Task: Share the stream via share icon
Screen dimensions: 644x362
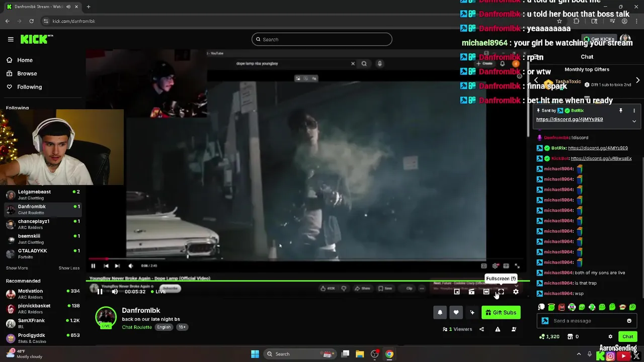Action: [x=481, y=329]
